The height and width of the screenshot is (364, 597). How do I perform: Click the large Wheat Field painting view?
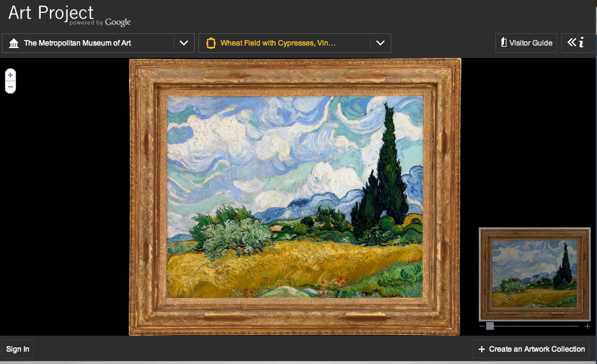[x=294, y=197]
